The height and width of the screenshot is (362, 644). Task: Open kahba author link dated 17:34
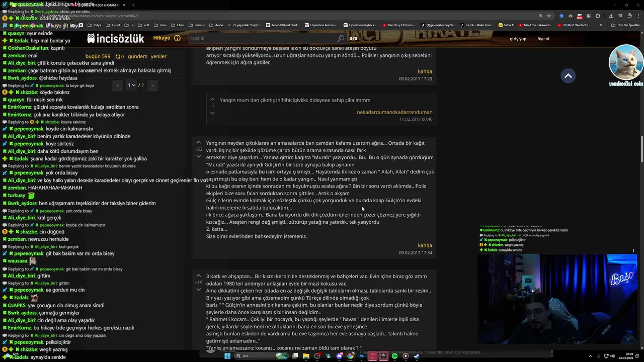(425, 245)
